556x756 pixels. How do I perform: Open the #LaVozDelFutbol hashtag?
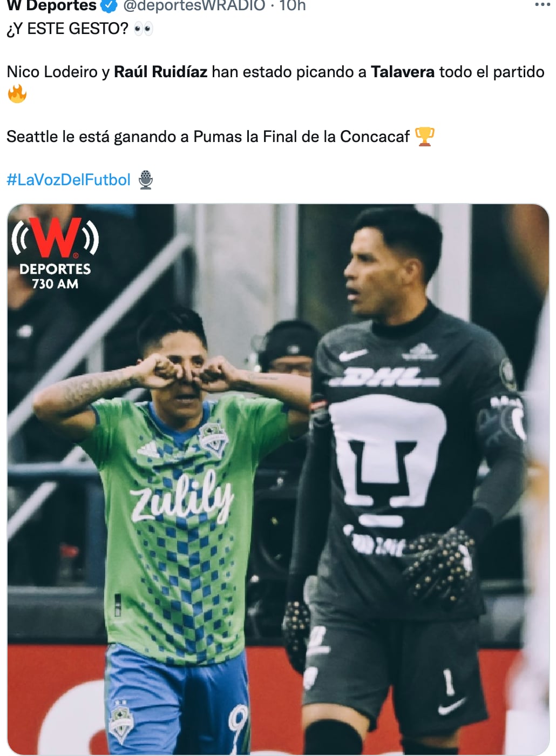69,180
